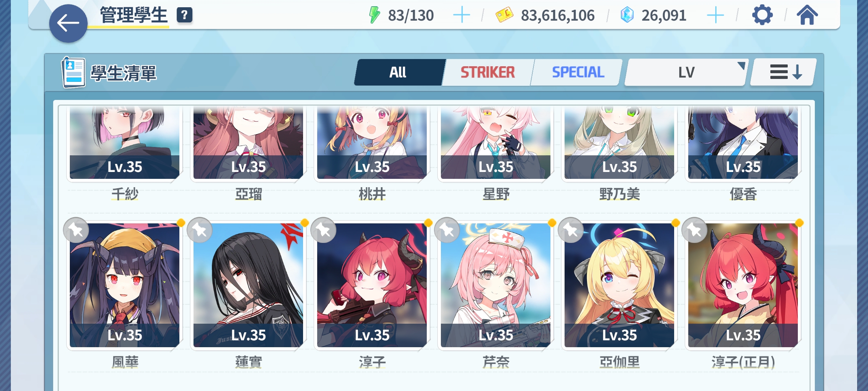Open help question mark next to 管理學生
The height and width of the screenshot is (391, 868).
(184, 15)
